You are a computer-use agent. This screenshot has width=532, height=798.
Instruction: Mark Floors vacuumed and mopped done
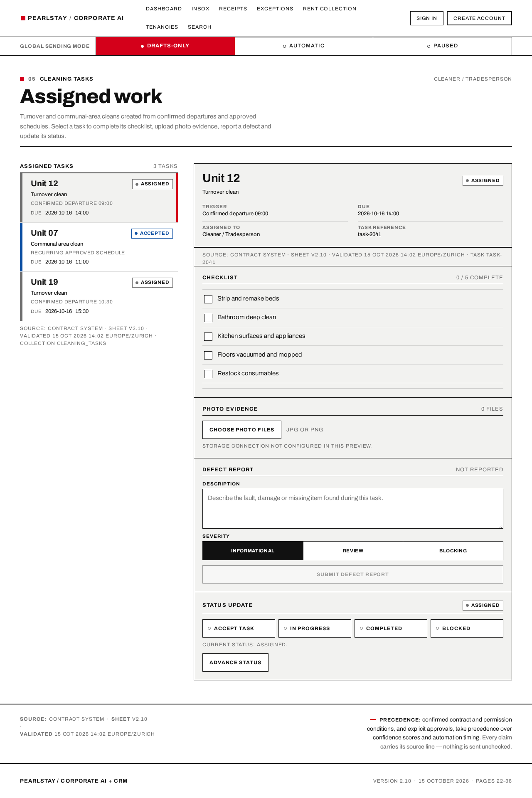(208, 355)
